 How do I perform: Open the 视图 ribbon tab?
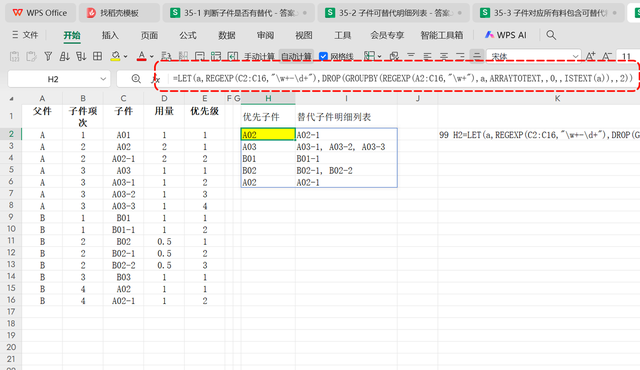tap(304, 35)
